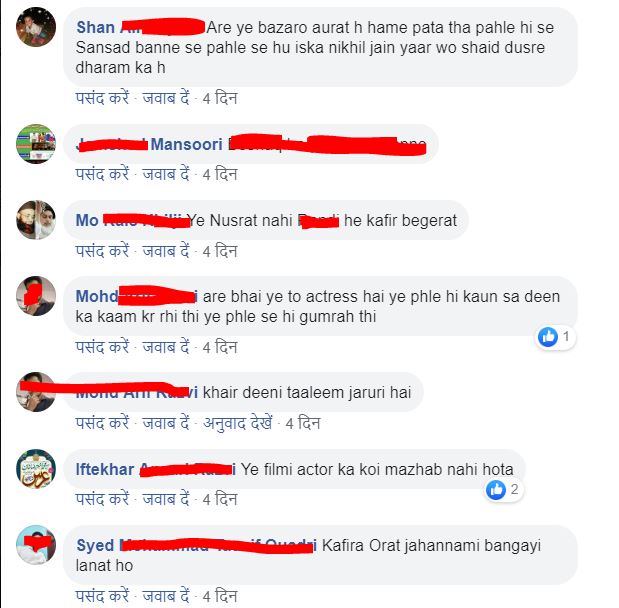Screen dimensions: 619x608
Task: Click अनुवाद देखें to see the translation
Action: pyautogui.click(x=238, y=423)
